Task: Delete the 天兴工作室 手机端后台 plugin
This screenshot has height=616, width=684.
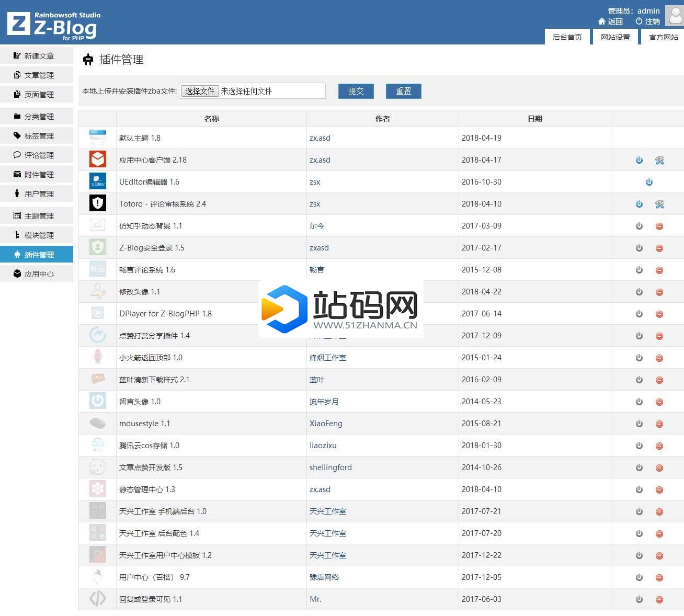Action: [x=659, y=512]
